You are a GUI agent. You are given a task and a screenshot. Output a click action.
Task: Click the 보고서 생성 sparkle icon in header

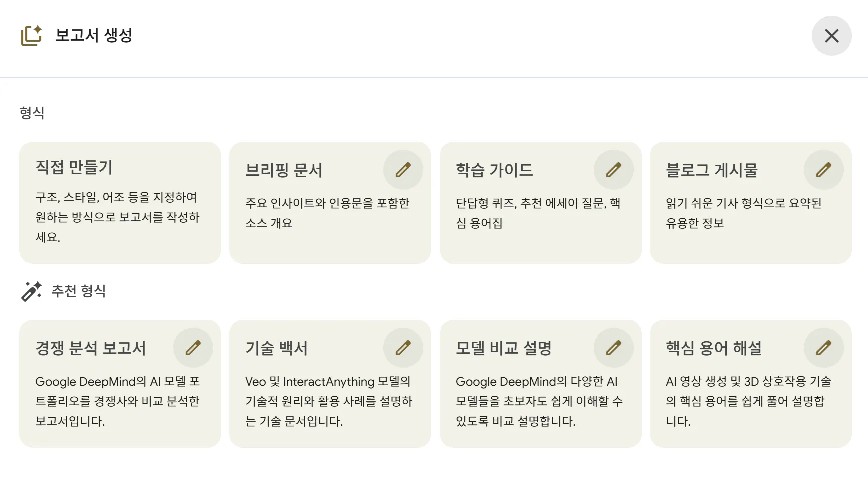pos(31,35)
